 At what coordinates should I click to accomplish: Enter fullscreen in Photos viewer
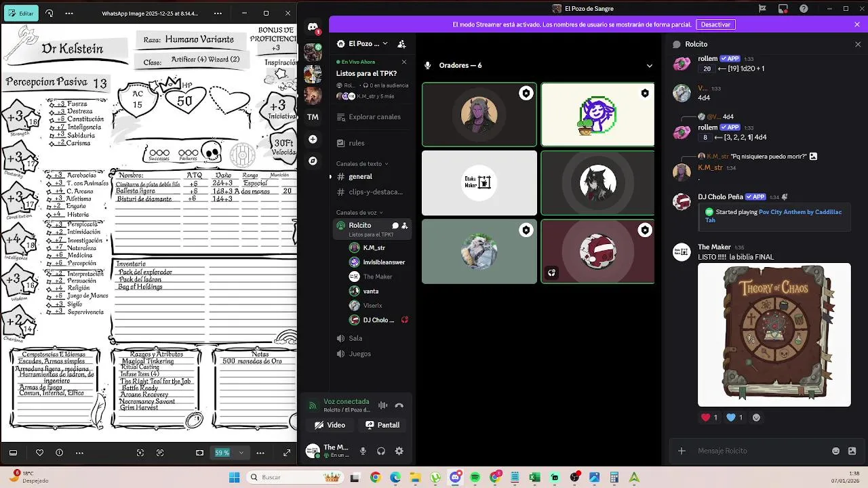point(287,453)
